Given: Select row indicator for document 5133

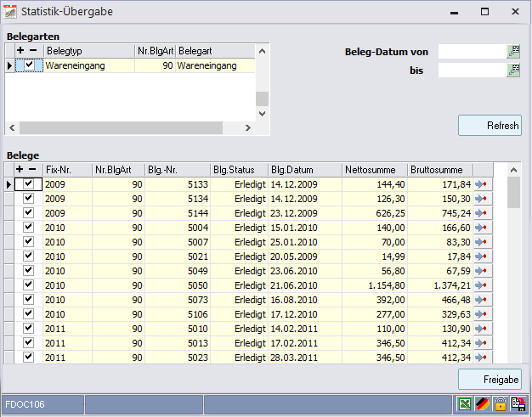Looking at the screenshot, I should click(x=8, y=184).
